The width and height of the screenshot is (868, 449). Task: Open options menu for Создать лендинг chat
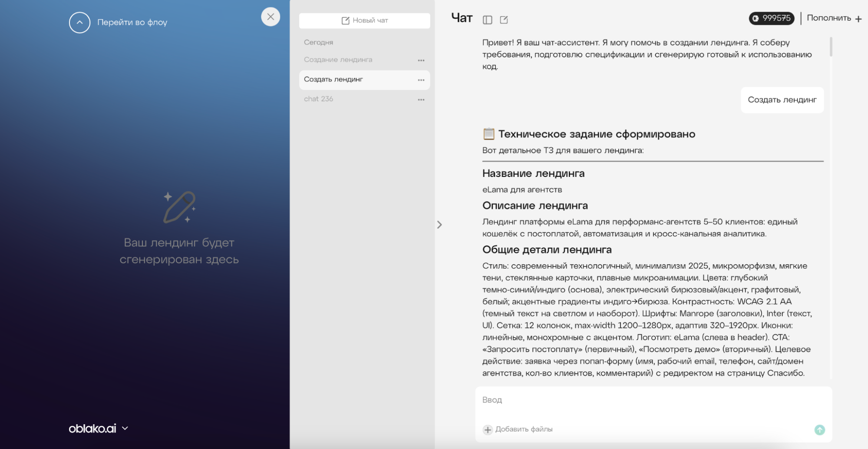coord(421,80)
